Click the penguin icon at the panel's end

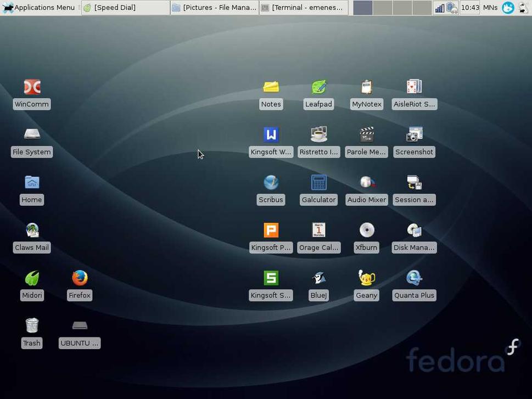tap(524, 8)
